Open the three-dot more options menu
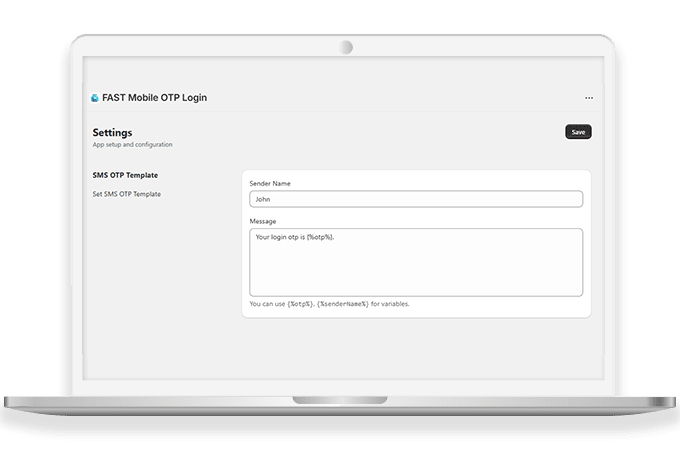Image resolution: width=680 pixels, height=450 pixels. point(589,98)
